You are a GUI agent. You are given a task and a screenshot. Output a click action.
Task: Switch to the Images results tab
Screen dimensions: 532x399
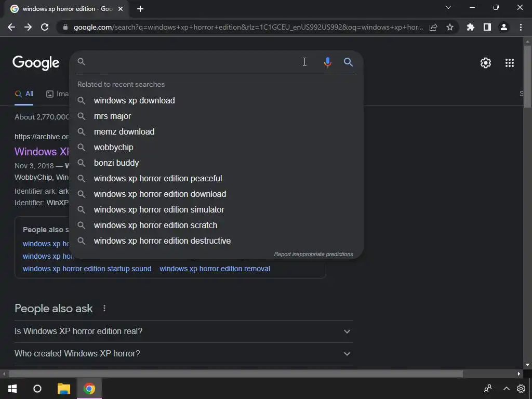(57, 94)
